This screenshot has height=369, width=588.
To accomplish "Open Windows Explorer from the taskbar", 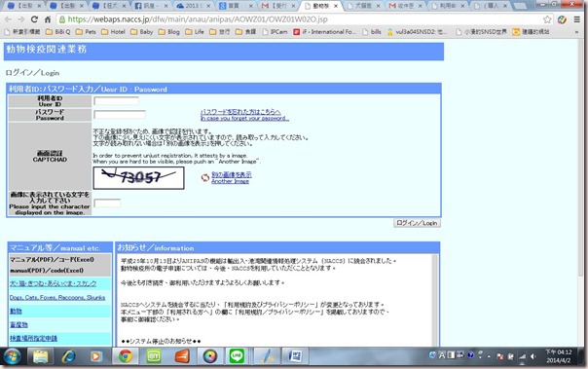I will [40, 356].
